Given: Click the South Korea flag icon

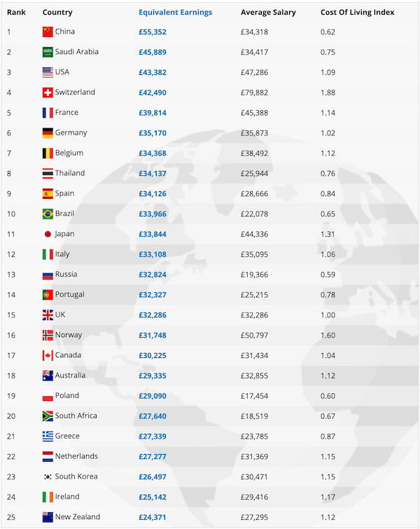Looking at the screenshot, I should pos(48,476).
